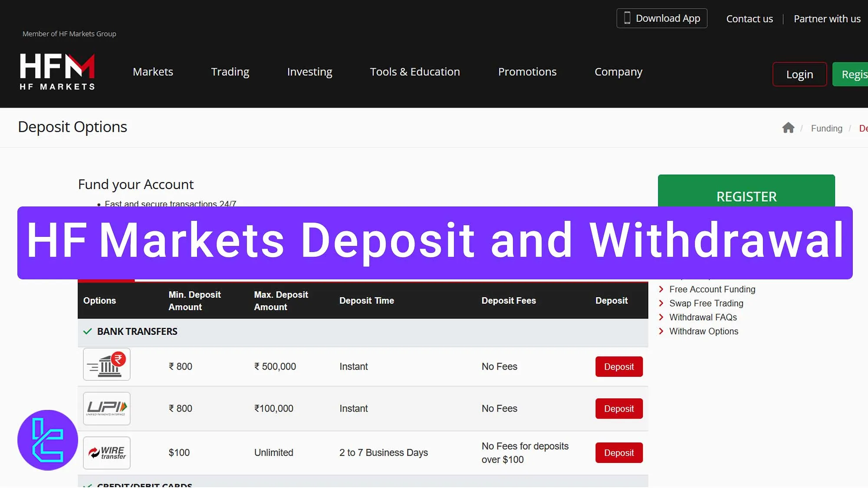This screenshot has height=488, width=868.
Task: Click the Deposit Options page title
Action: [72, 127]
